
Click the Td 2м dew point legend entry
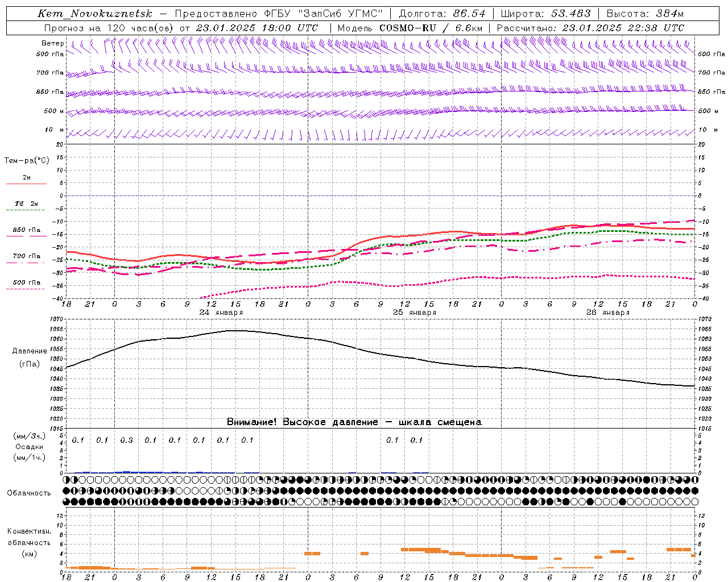[27, 203]
